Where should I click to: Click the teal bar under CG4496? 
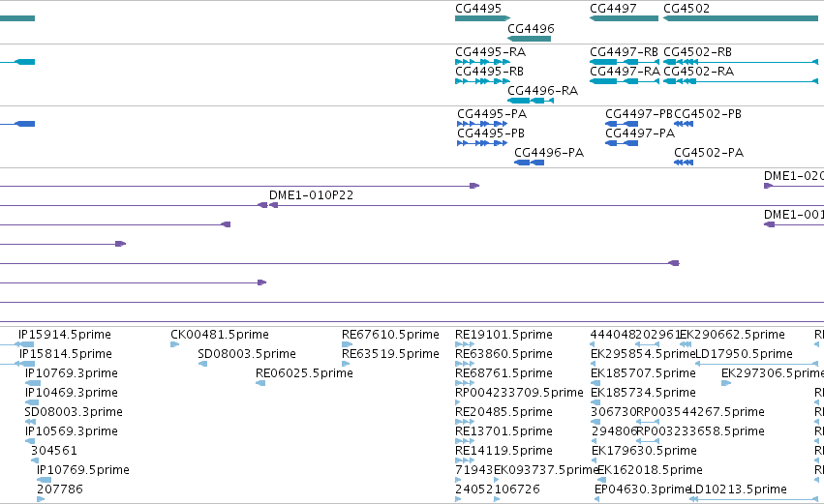point(530,39)
